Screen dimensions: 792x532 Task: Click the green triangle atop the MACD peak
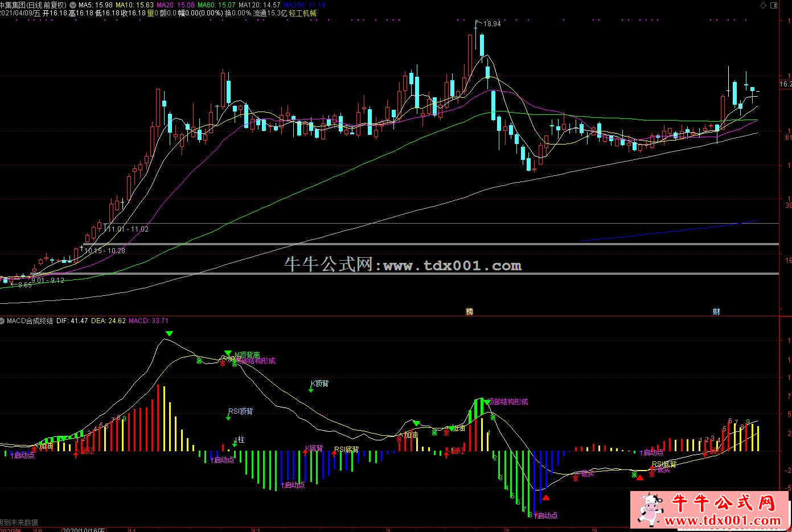[x=169, y=333]
